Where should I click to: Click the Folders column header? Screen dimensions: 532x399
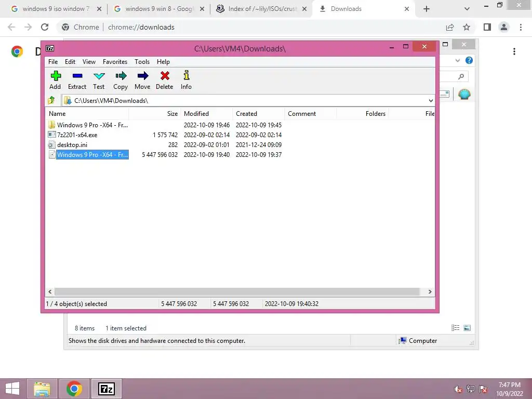click(362, 114)
